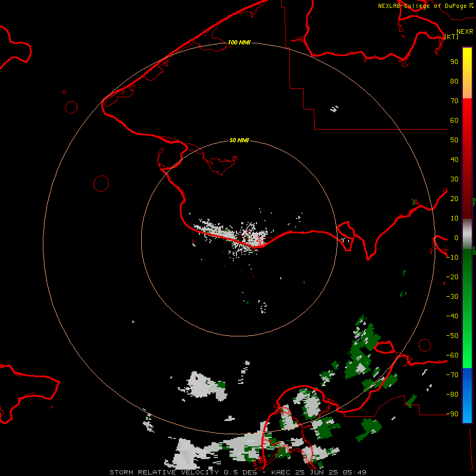
Task: Click the -30 value on velocity scale
Action: click(452, 297)
